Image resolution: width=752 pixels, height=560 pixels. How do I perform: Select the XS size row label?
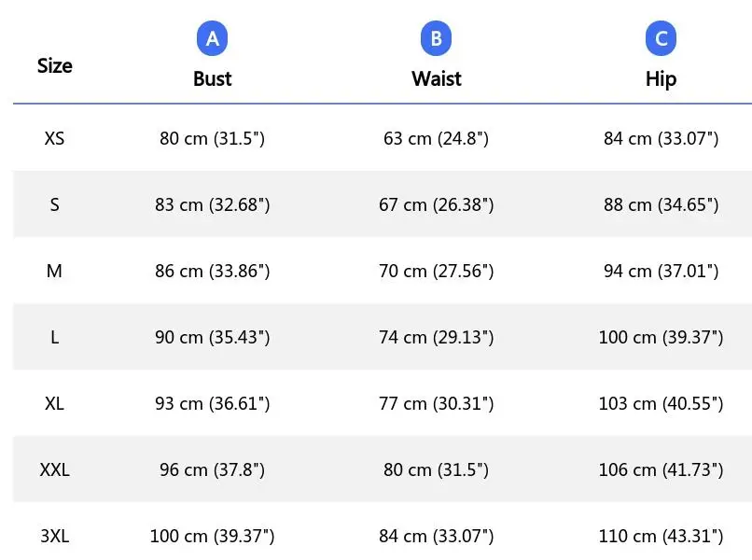[x=55, y=138]
